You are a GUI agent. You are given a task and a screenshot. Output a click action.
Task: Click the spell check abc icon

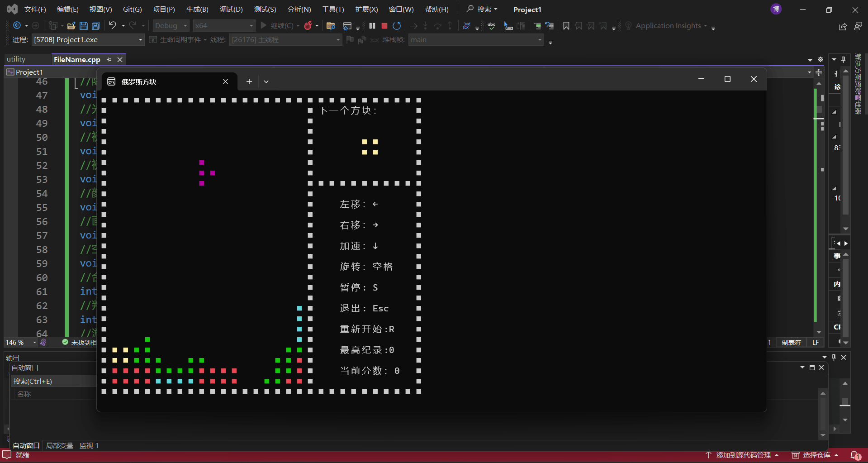492,26
